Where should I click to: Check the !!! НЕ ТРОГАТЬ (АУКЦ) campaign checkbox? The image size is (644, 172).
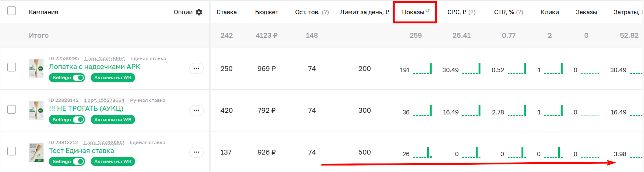12,109
